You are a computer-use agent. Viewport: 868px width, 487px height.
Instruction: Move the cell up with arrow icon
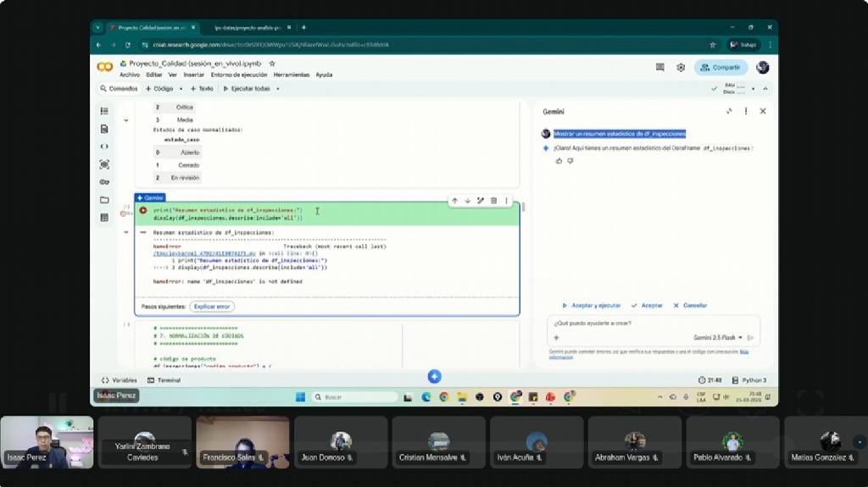click(x=454, y=201)
